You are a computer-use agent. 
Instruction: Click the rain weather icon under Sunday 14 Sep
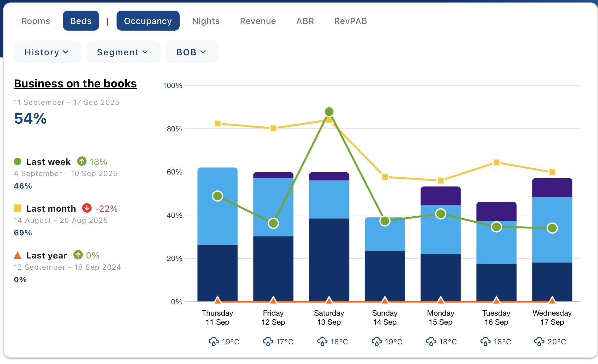376,342
